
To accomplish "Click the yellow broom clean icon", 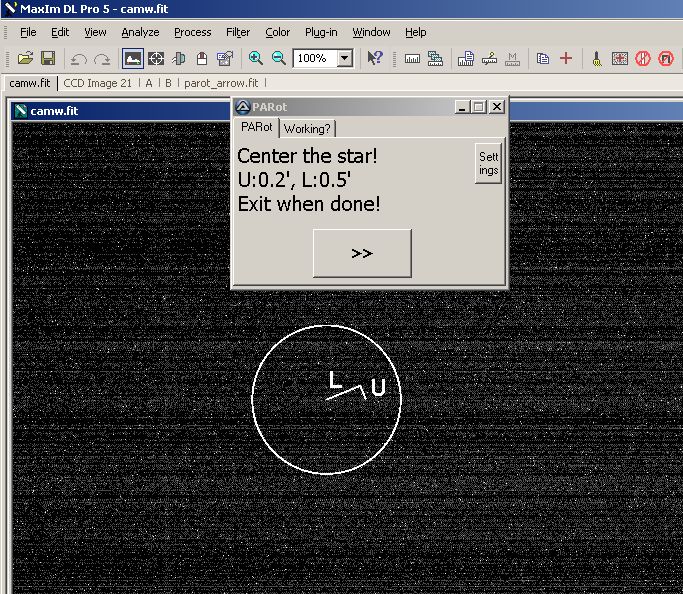I will point(597,58).
